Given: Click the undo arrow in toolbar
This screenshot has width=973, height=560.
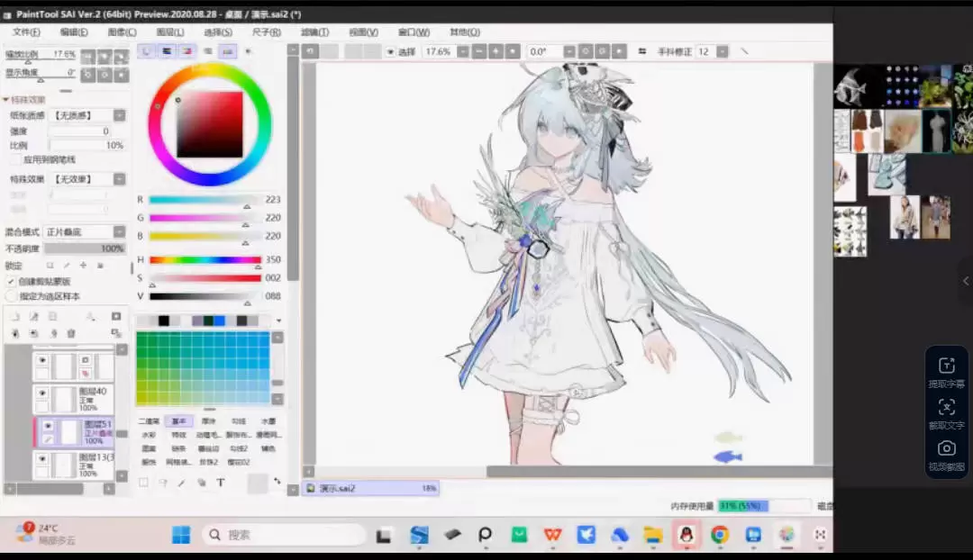Looking at the screenshot, I should tap(311, 52).
